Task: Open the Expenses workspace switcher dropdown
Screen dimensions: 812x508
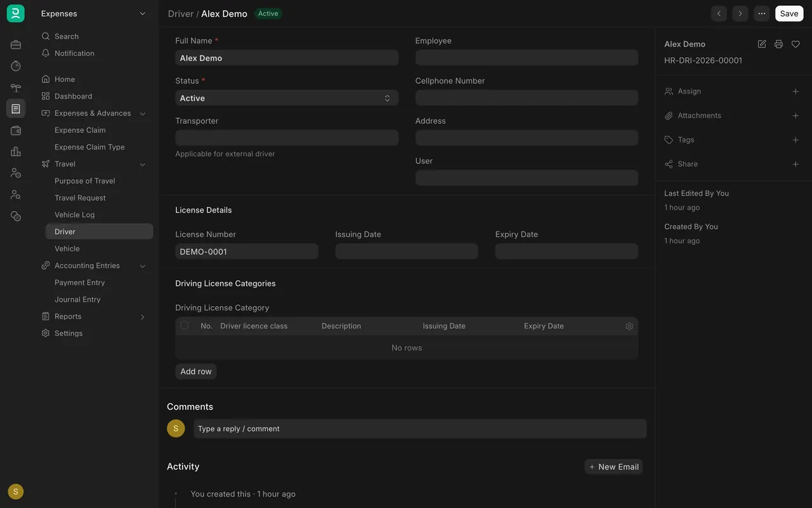Action: (94, 13)
